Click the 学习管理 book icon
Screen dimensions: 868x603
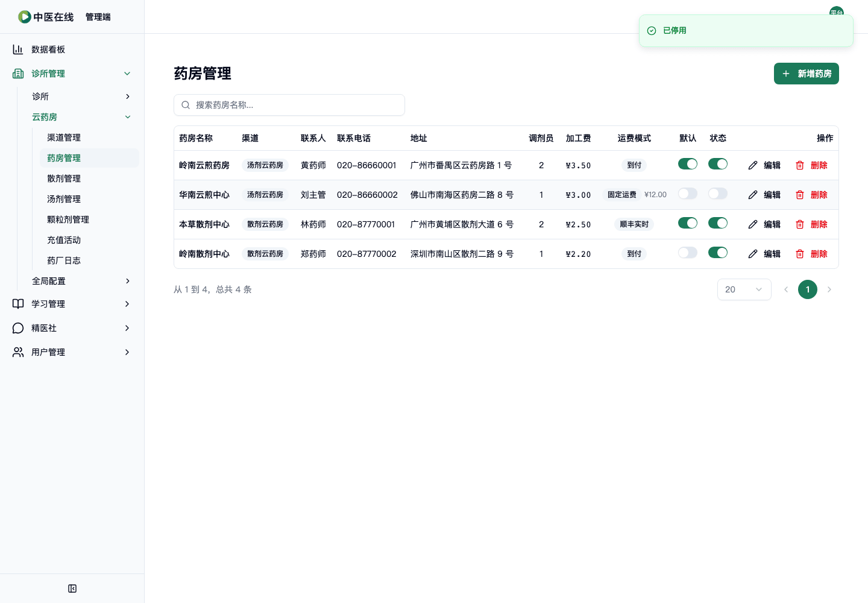[x=18, y=304]
